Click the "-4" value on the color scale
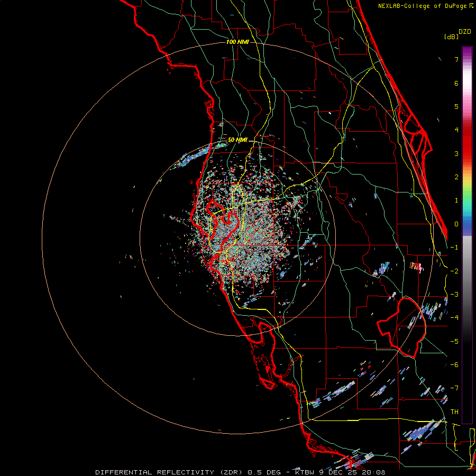The height and width of the screenshot is (476, 476). click(x=454, y=318)
